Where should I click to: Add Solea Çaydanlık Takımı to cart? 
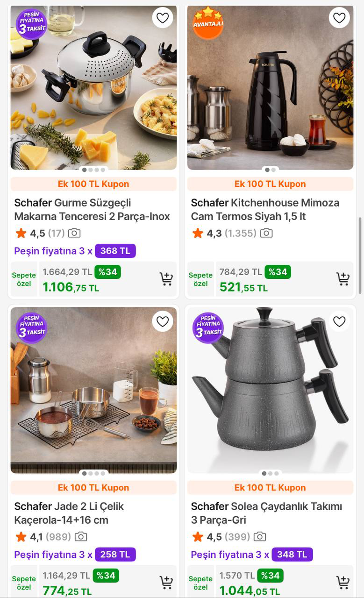(x=343, y=582)
